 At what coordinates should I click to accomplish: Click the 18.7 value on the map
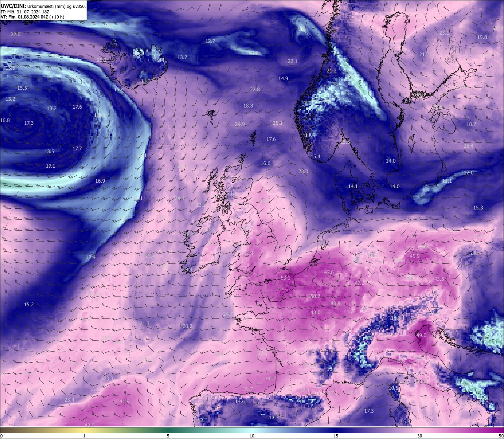click(471, 124)
